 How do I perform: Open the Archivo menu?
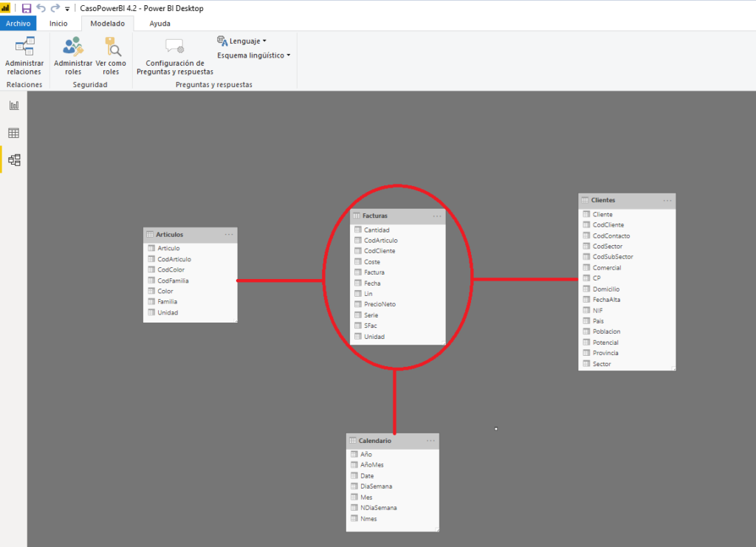17,23
